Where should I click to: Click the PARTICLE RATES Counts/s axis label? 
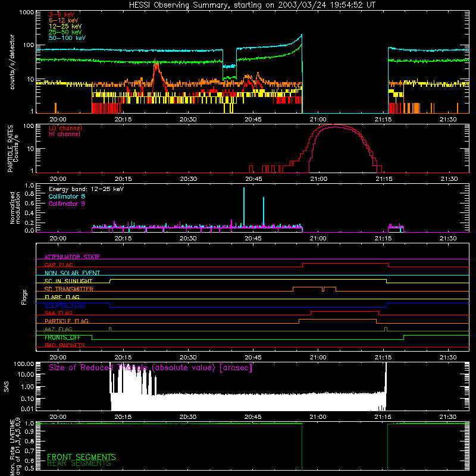pyautogui.click(x=12, y=149)
